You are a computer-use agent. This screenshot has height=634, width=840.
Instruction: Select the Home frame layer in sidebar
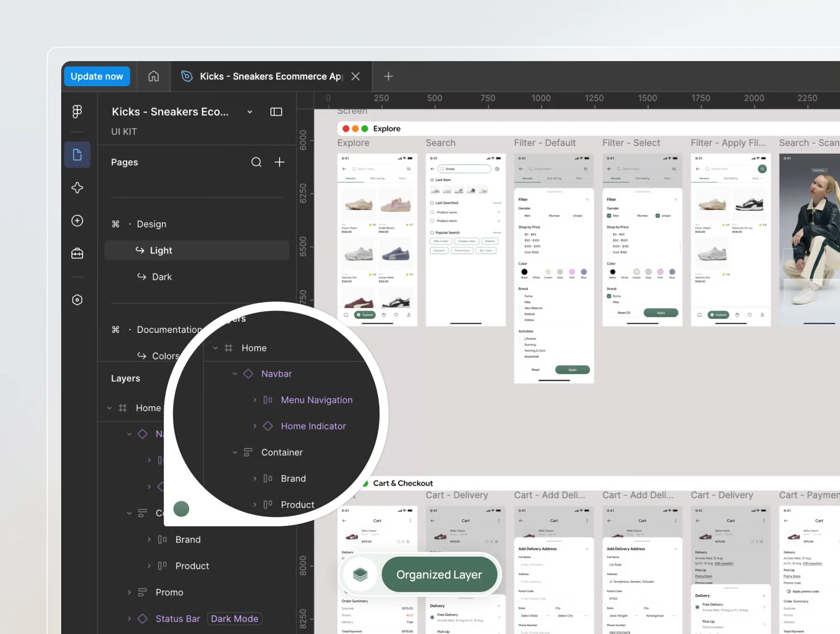point(148,408)
